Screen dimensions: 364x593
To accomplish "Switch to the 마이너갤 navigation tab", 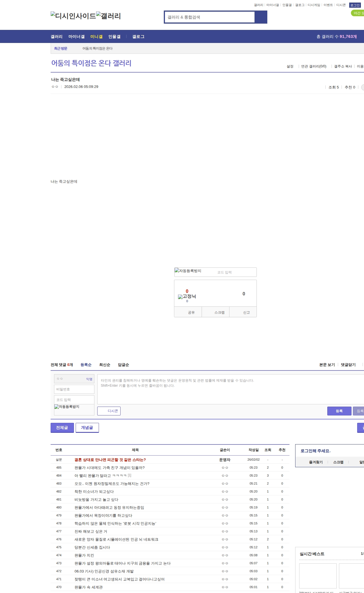I will [x=76, y=37].
